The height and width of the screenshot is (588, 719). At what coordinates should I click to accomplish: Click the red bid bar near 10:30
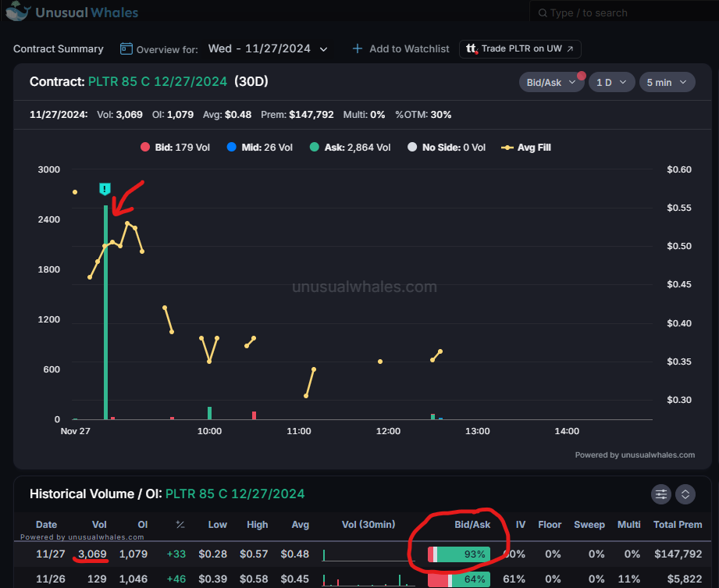(254, 415)
